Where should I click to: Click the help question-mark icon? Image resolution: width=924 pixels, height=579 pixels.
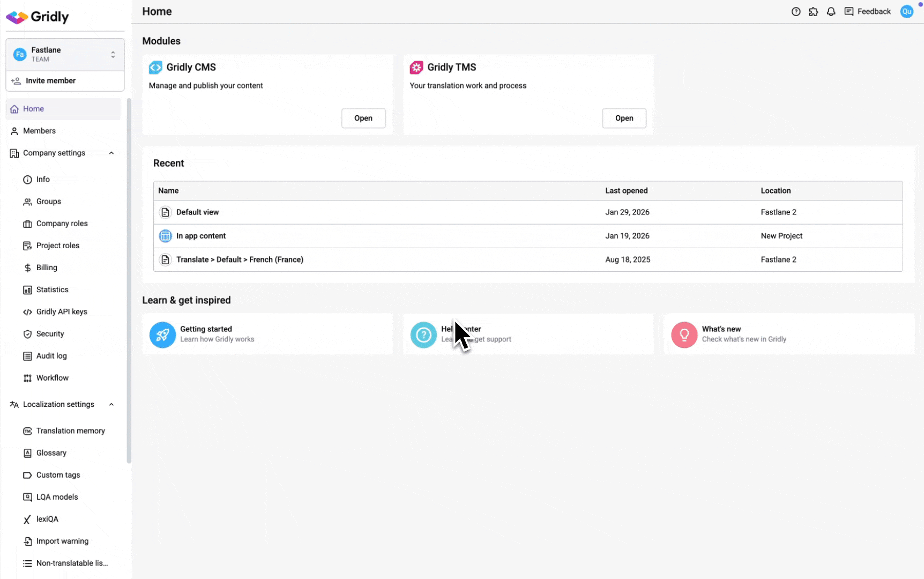[x=795, y=11]
